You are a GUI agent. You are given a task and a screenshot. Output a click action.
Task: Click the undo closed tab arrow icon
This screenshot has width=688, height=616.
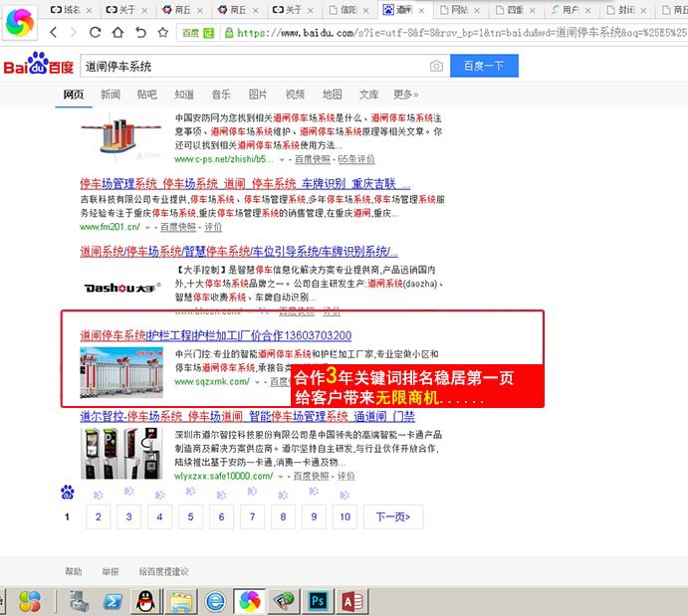point(140,32)
